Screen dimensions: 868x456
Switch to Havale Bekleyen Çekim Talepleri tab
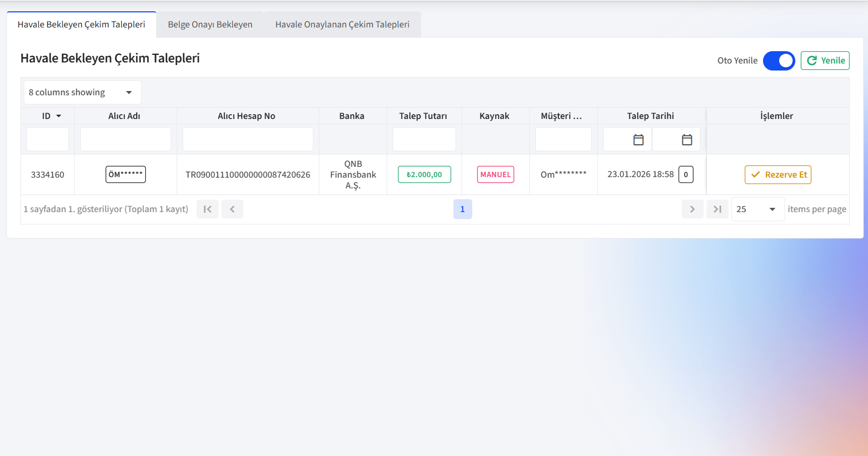coord(81,24)
